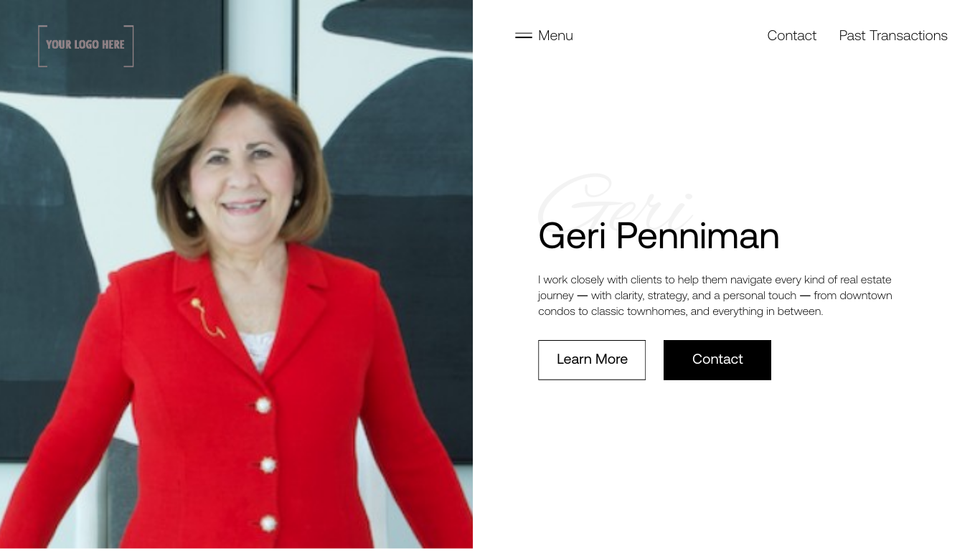This screenshot has height=551, width=980.
Task: Click the gold brooch on the red lapel
Action: point(207,318)
